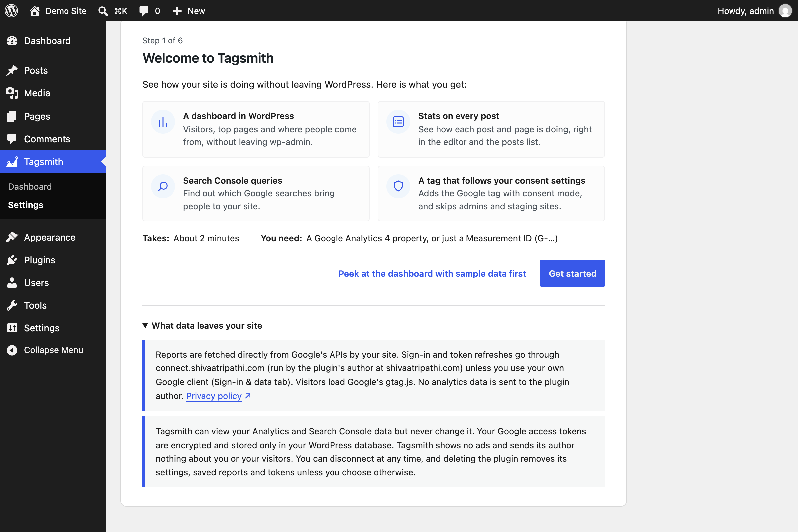Click the Posts pin icon
The width and height of the screenshot is (798, 532).
pyautogui.click(x=12, y=70)
